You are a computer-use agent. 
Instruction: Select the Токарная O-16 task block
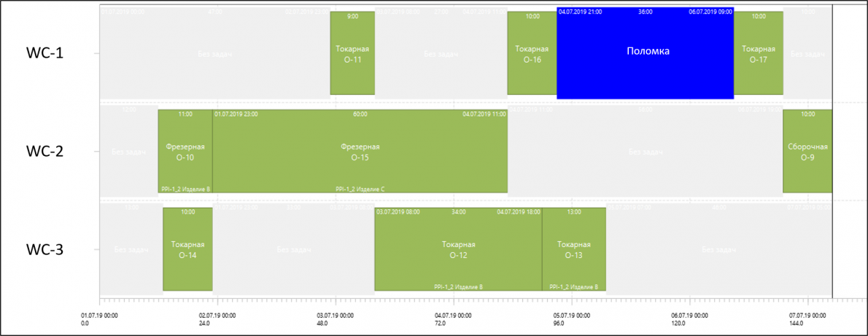[x=532, y=53]
